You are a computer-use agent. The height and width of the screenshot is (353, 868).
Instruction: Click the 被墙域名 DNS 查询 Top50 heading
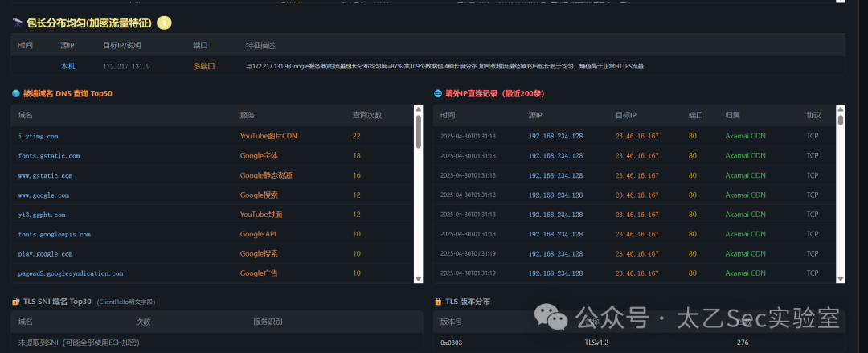[x=68, y=93]
